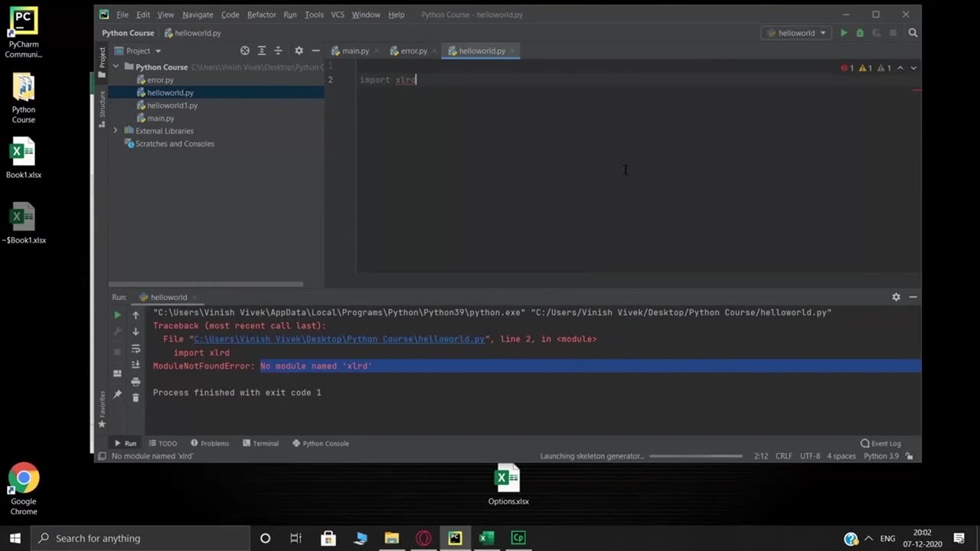Restore layout icon in Run panel

coord(117,373)
